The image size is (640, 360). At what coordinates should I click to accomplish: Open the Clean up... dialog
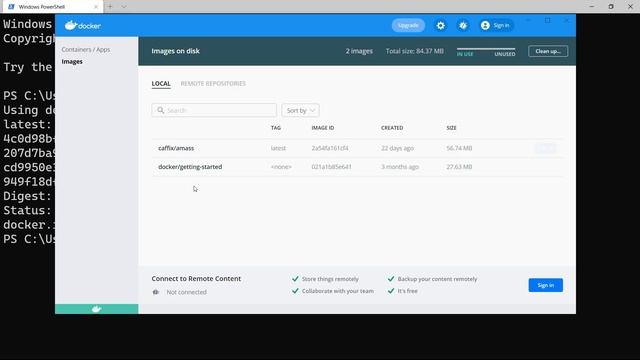pyautogui.click(x=548, y=51)
